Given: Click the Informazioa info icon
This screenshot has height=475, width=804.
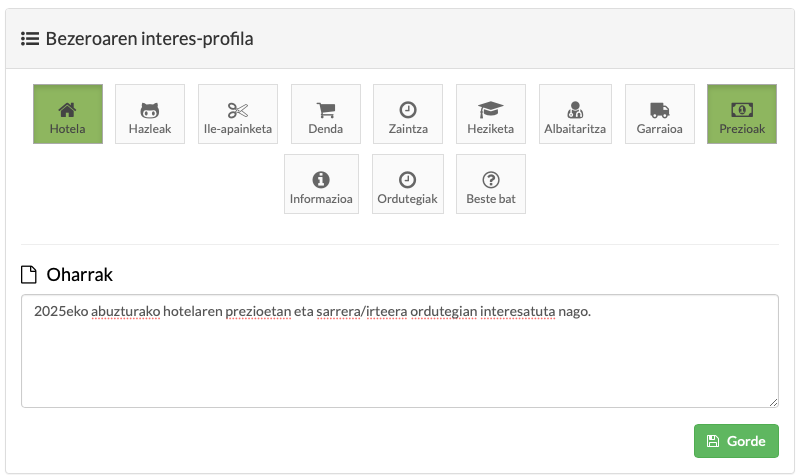Looking at the screenshot, I should tap(321, 180).
